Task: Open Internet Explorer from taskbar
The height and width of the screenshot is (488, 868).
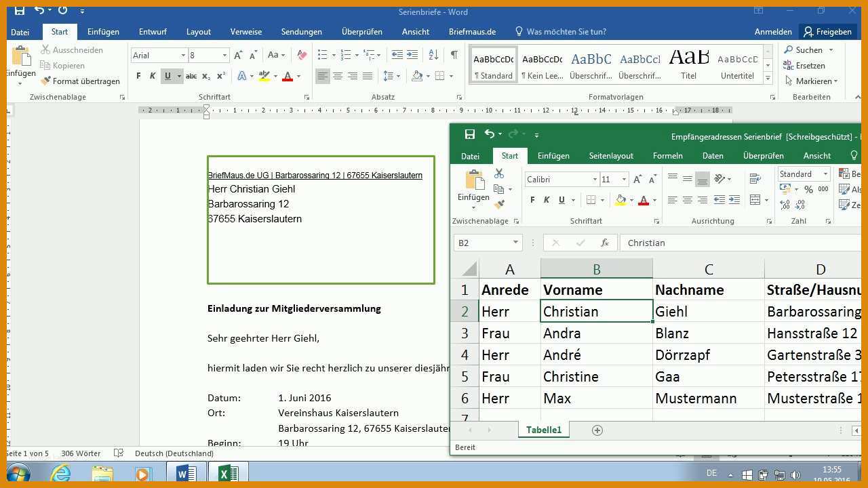Action: [x=60, y=474]
